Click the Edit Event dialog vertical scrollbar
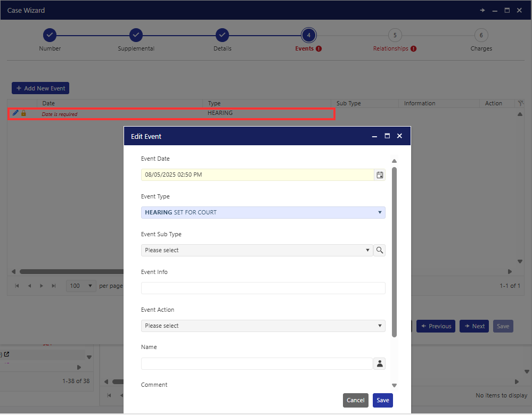532x415 pixels. point(394,251)
